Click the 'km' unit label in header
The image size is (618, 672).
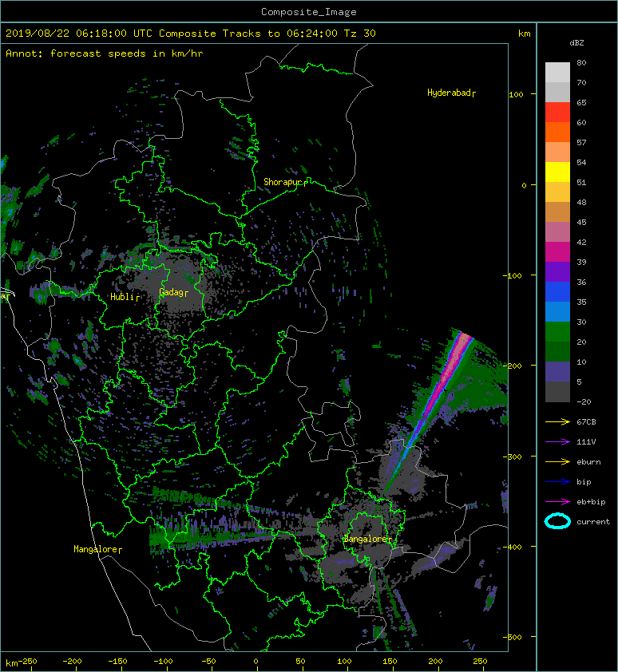tap(524, 34)
